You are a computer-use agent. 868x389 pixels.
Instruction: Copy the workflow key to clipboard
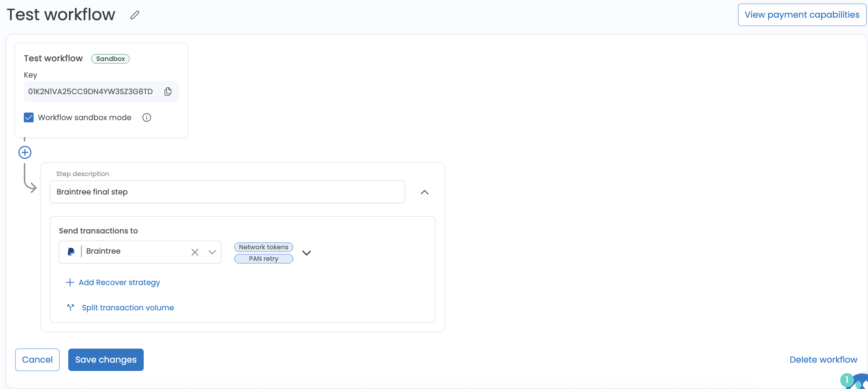pos(168,92)
